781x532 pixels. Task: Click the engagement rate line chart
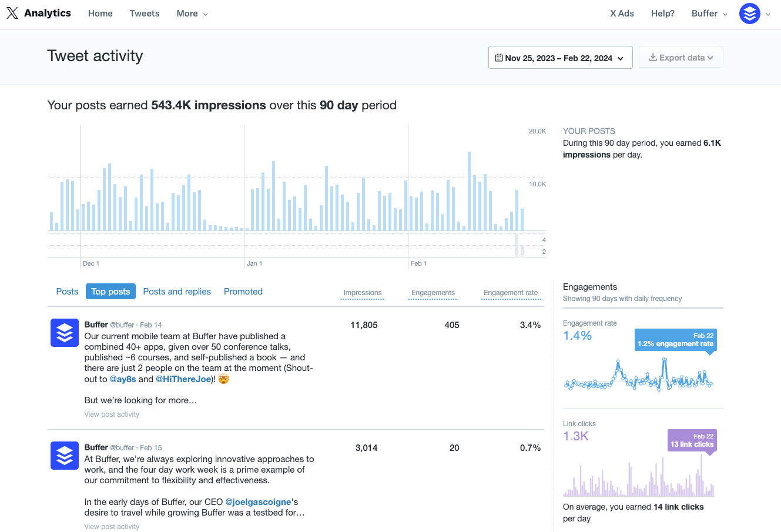click(639, 376)
